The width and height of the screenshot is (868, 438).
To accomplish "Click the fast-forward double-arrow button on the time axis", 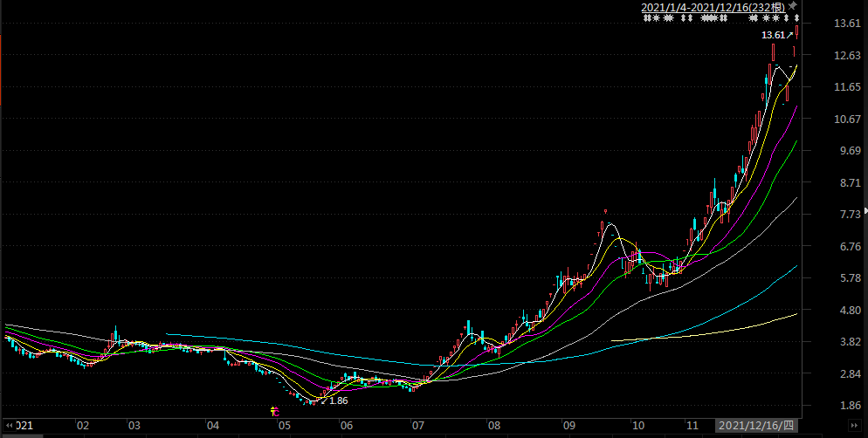I will pos(855,425).
